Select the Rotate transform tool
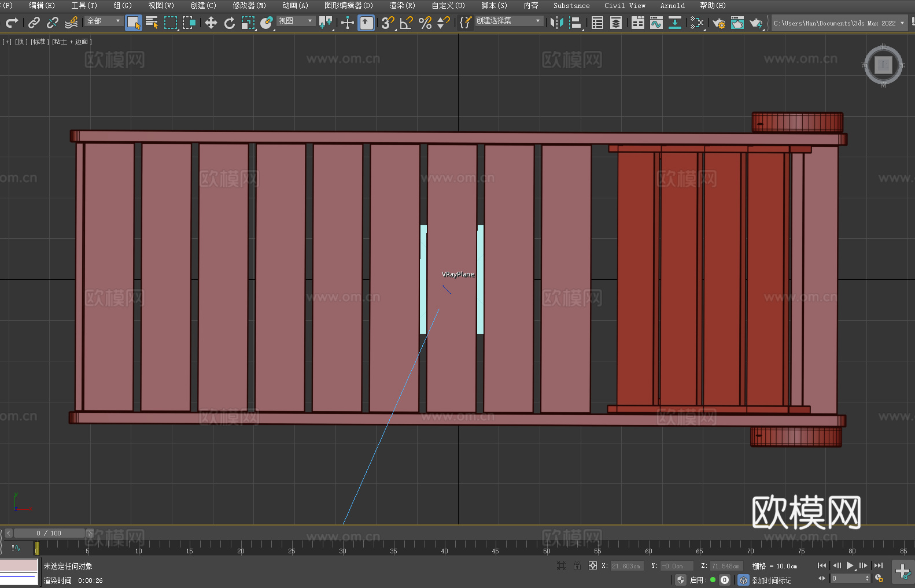This screenshot has height=588, width=915. tap(230, 23)
